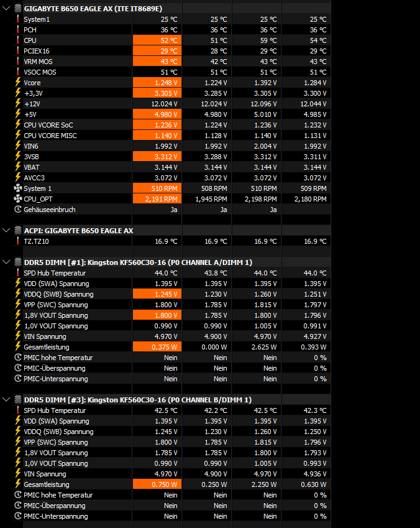Click Gesamtleistung maximum value 2.625 W
This screenshot has width=420, height=528.
[264, 347]
